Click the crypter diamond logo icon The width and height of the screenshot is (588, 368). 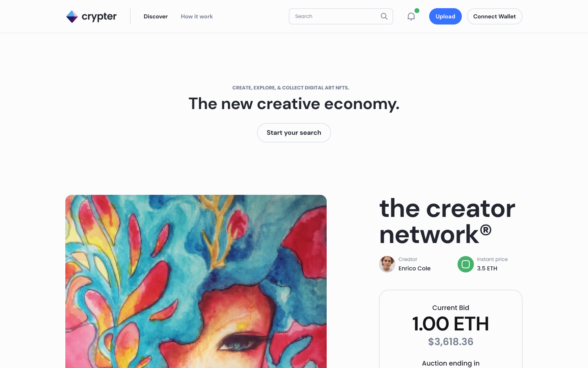tap(72, 16)
